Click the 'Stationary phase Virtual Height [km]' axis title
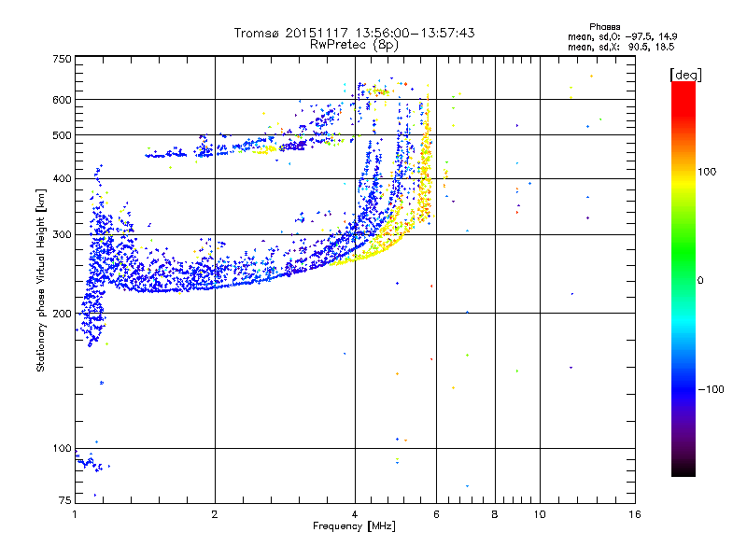747x560 pixels. point(40,280)
